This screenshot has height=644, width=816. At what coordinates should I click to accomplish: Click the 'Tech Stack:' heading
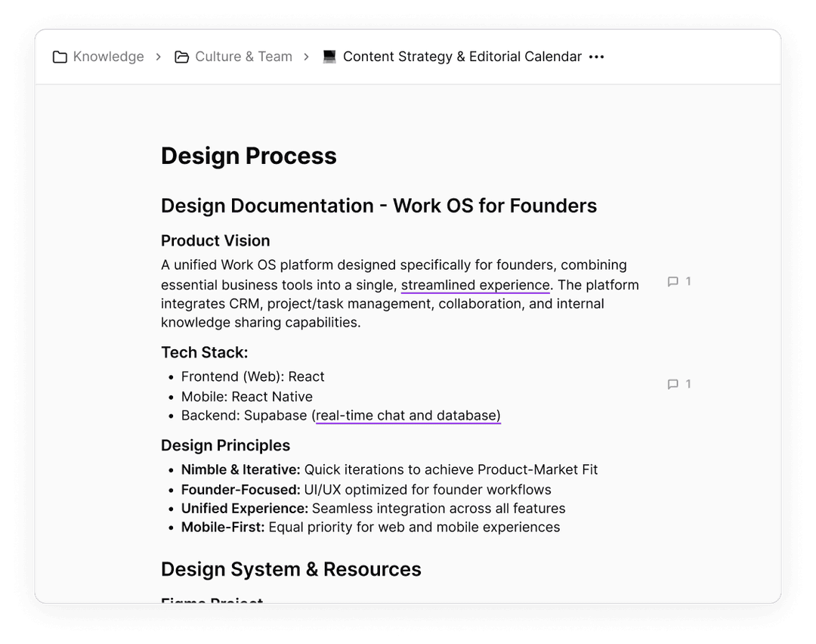pos(205,352)
